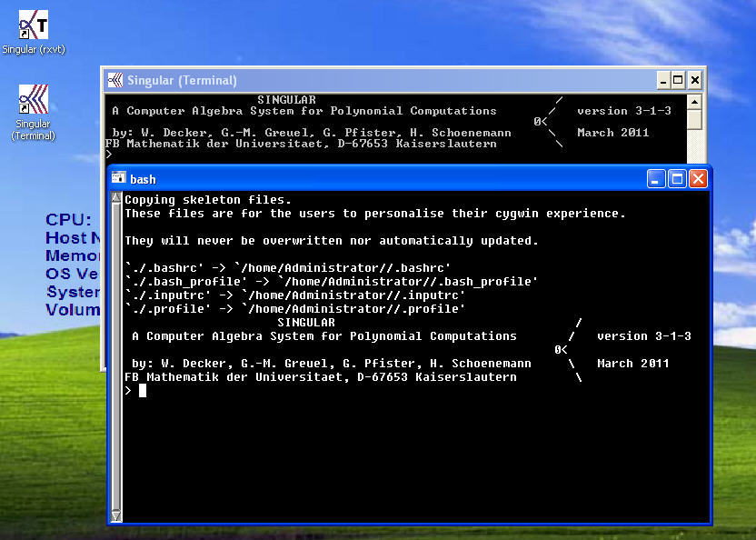This screenshot has width=756, height=540.
Task: Click 'They will never be overwritten' line
Action: pyautogui.click(x=332, y=241)
